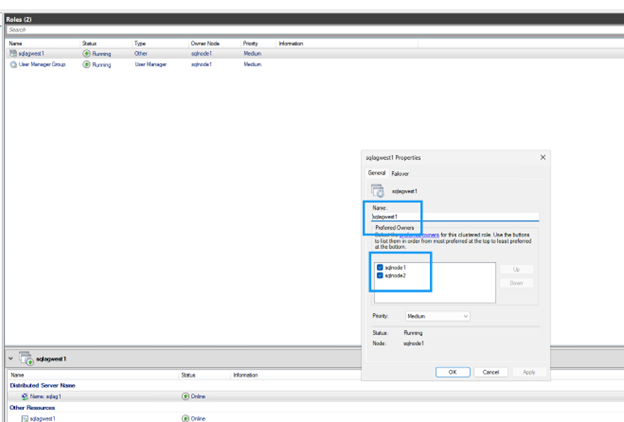Screen dimensions: 624x422
Task: Click the Roles Search box
Action: coord(314,30)
